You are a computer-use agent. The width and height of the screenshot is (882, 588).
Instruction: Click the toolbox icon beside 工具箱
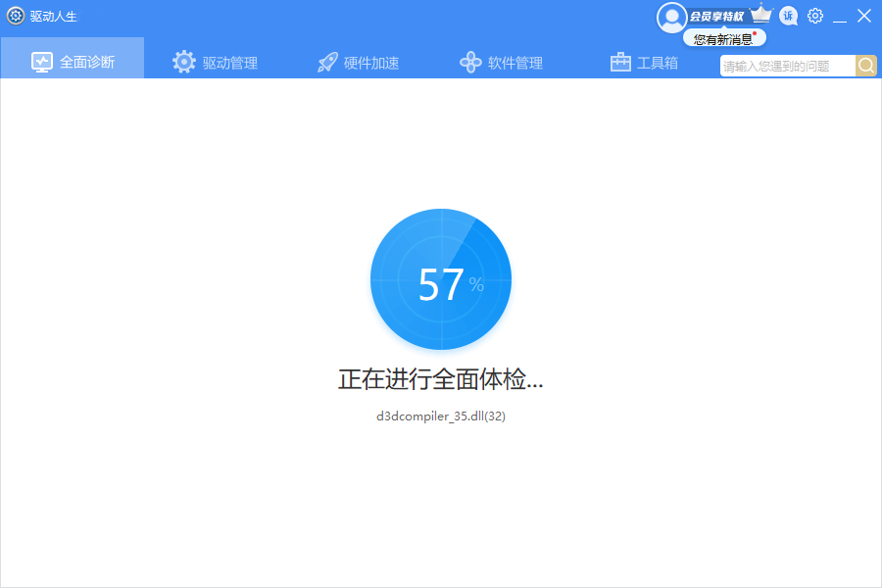(620, 61)
